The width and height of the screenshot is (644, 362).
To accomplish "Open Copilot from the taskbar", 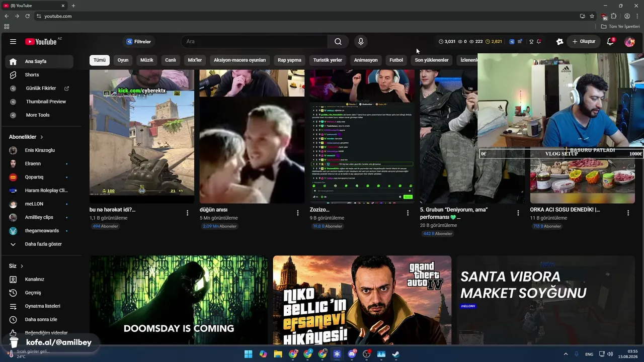I will [263, 354].
